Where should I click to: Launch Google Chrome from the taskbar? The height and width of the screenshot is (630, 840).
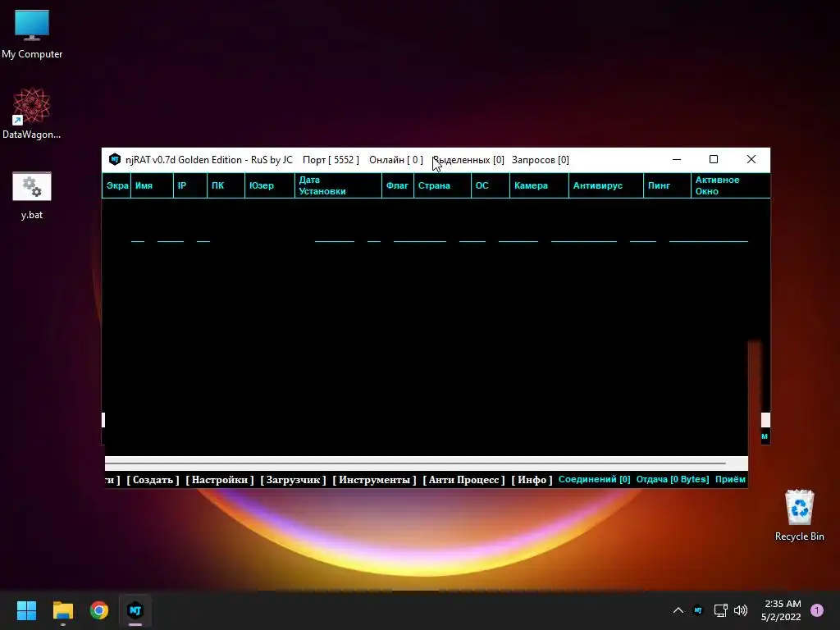(99, 610)
